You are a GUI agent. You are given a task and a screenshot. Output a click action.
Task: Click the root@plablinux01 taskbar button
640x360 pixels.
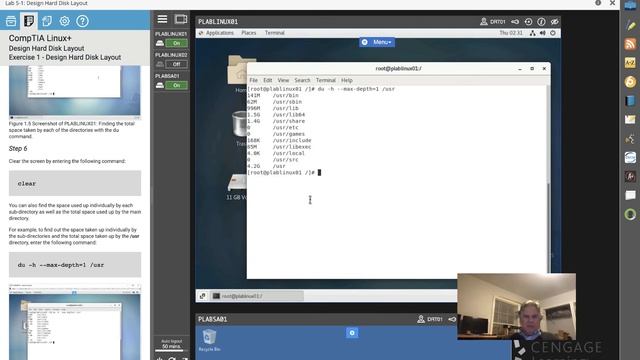coord(257,296)
